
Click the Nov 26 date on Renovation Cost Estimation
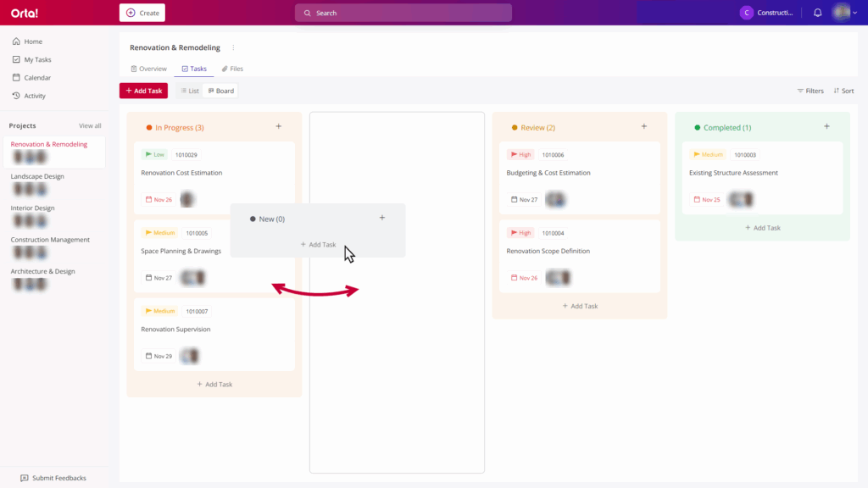[158, 200]
